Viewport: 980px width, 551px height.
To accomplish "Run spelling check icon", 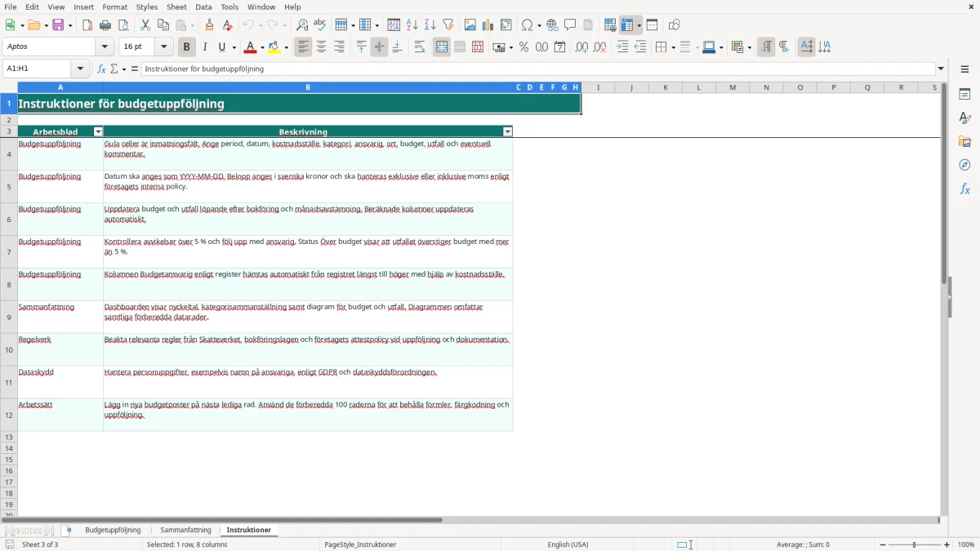I will tap(320, 25).
